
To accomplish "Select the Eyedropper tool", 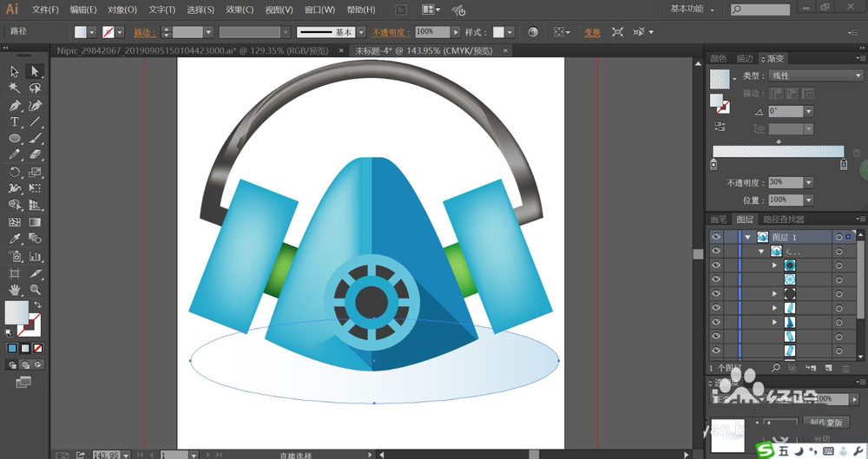I will 15,239.
